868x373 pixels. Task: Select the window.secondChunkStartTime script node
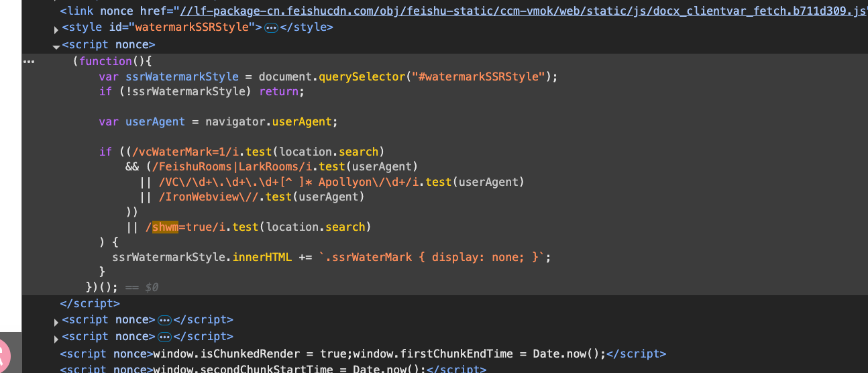272,368
